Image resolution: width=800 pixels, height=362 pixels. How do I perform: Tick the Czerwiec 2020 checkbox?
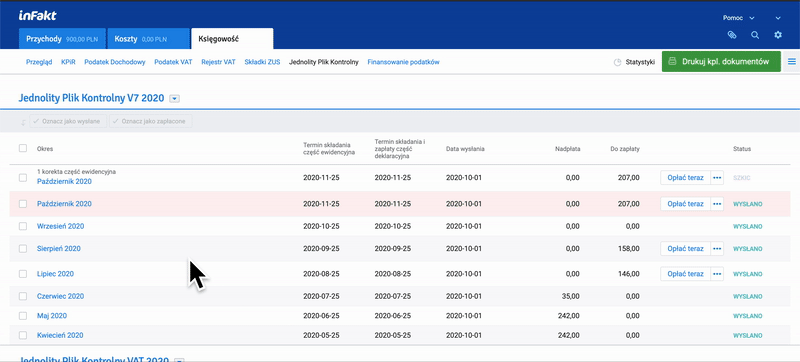23,296
